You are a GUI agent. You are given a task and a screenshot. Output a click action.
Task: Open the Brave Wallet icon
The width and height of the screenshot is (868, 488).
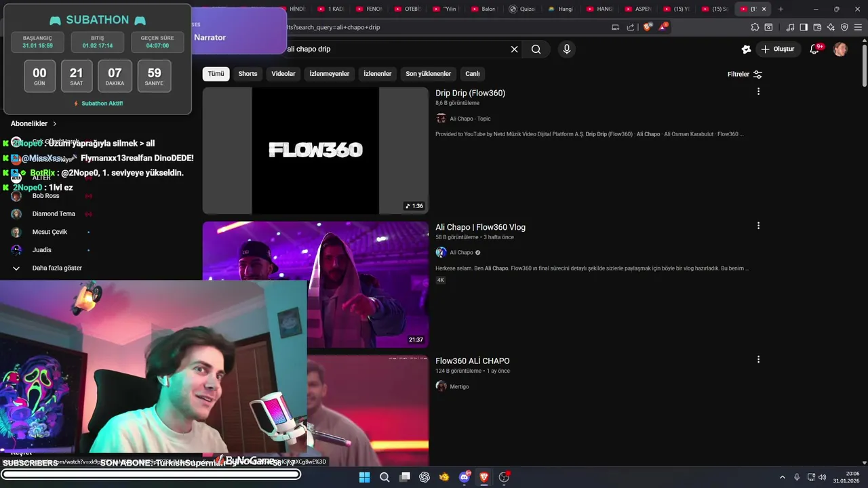pos(817,27)
